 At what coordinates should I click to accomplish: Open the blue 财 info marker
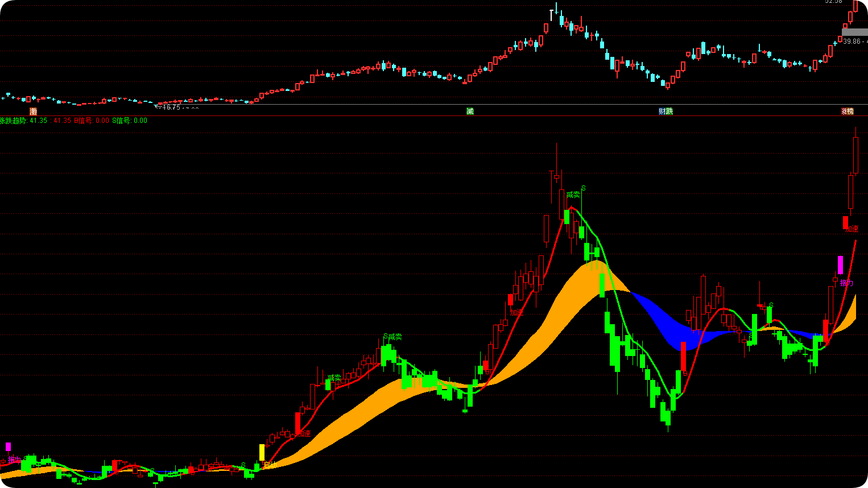[663, 111]
